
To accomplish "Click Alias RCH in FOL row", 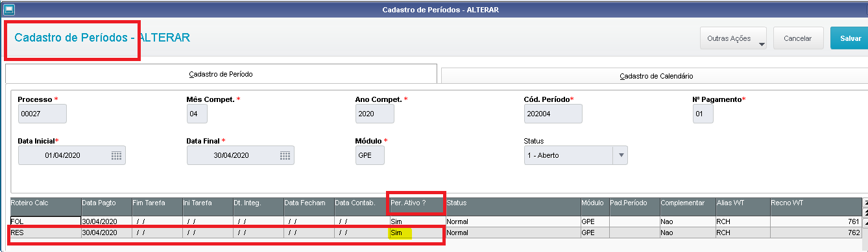I will [x=743, y=221].
